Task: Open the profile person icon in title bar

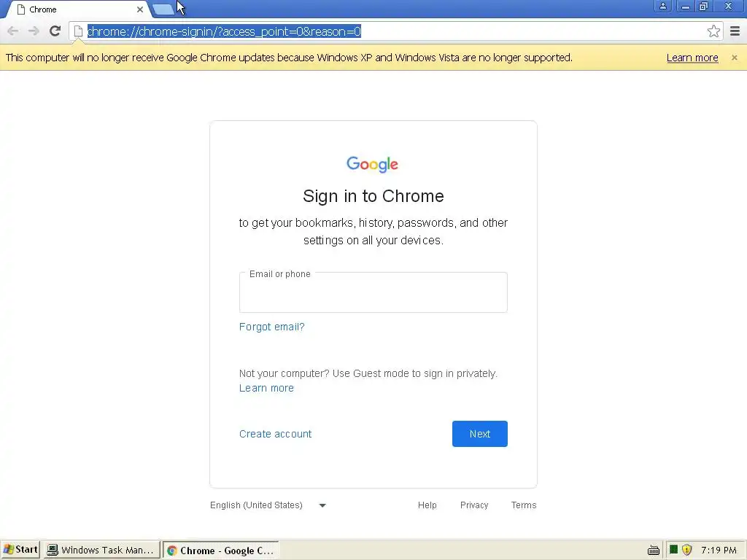Action: [x=662, y=6]
